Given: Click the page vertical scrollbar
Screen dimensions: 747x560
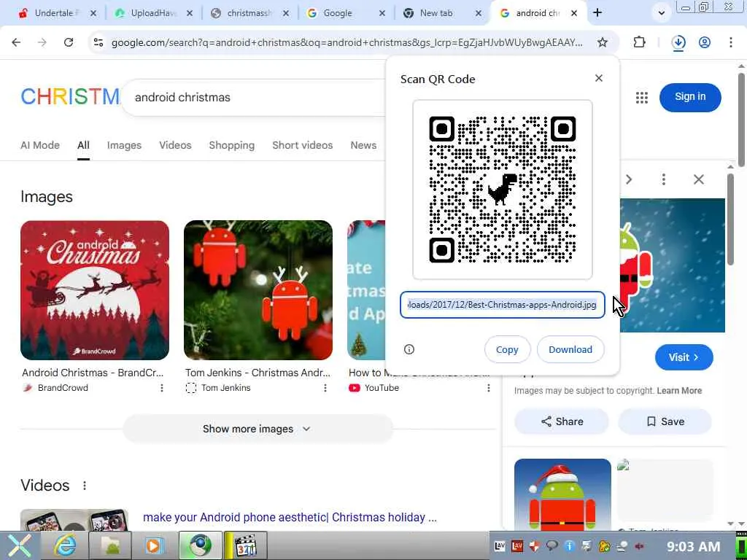Looking at the screenshot, I should (x=741, y=119).
